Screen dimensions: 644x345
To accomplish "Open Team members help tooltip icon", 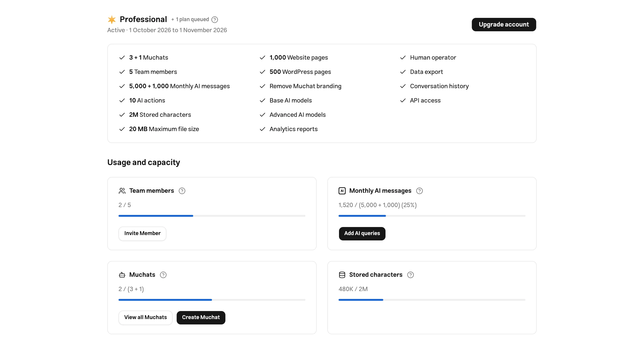I will (182, 191).
